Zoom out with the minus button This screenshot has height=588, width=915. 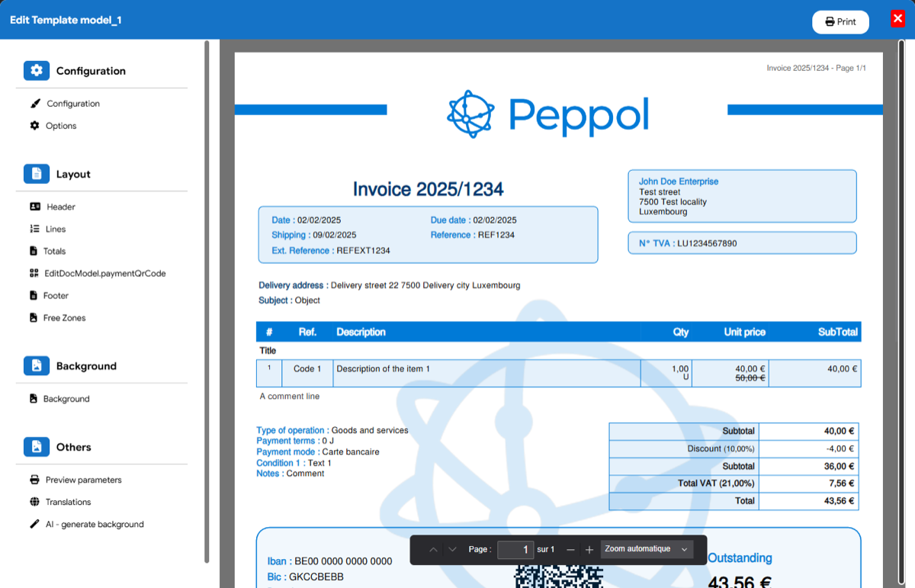pyautogui.click(x=570, y=550)
